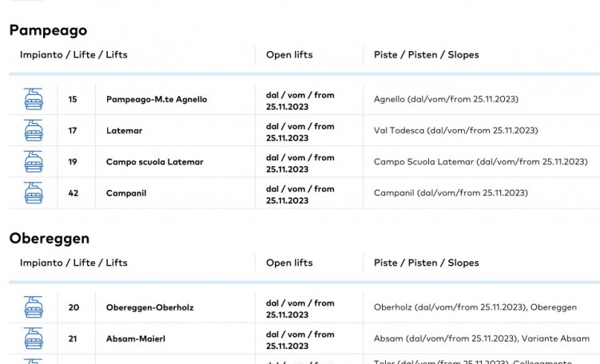Click the Obereggen section heading
The image size is (600, 364).
tap(50, 238)
